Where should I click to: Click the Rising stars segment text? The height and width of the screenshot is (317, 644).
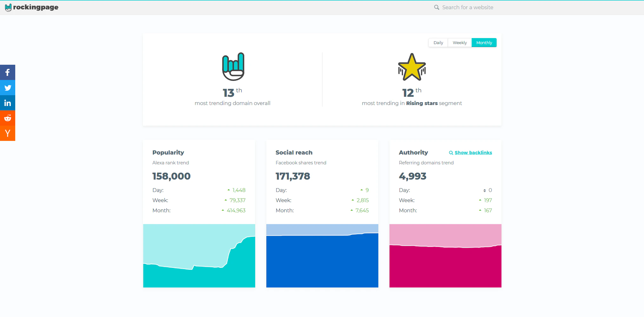[x=412, y=103]
